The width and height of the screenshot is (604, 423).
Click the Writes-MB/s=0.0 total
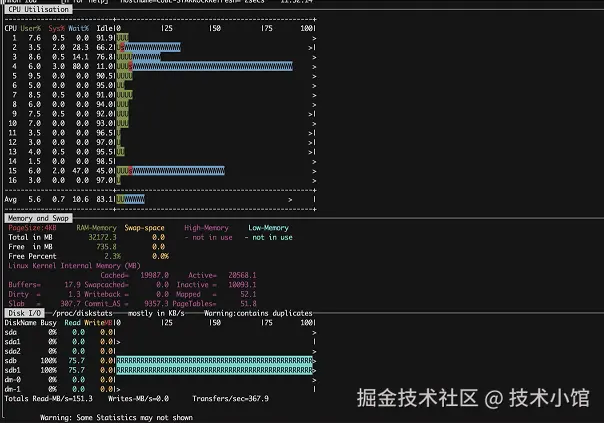pos(138,398)
